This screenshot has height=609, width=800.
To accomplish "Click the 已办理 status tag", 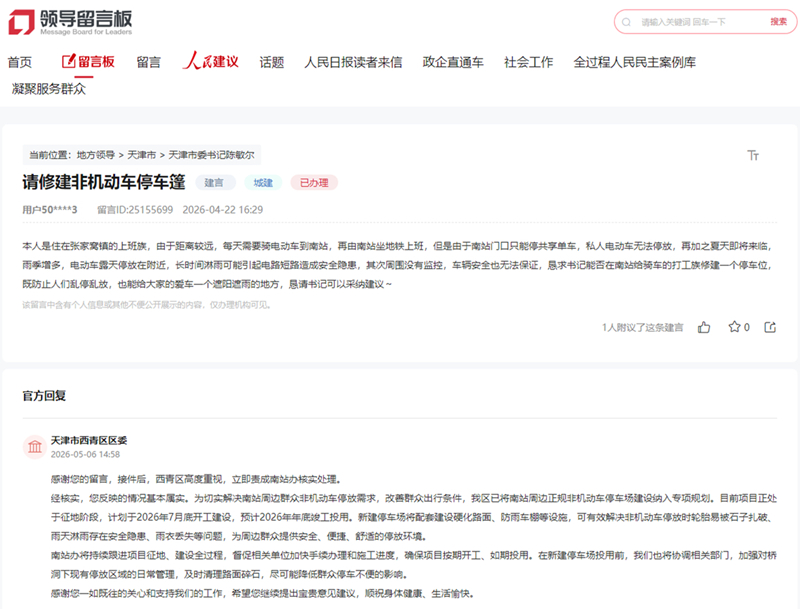I will 314,183.
